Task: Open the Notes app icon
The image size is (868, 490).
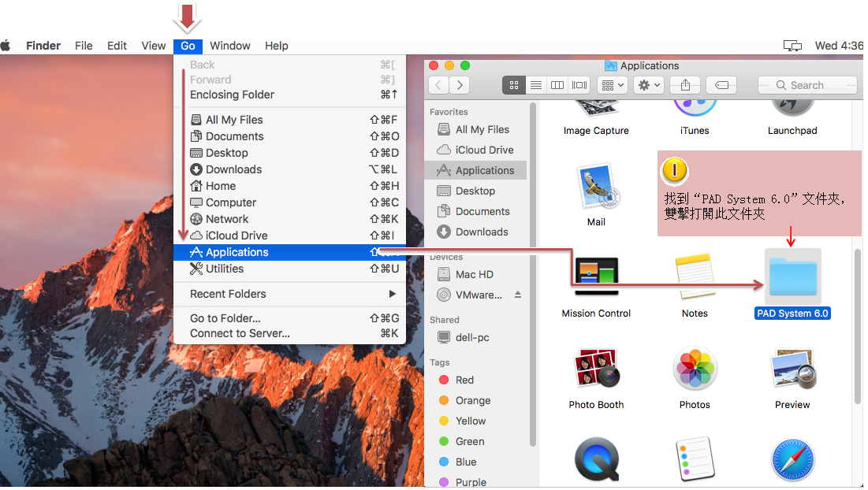Action: [695, 276]
